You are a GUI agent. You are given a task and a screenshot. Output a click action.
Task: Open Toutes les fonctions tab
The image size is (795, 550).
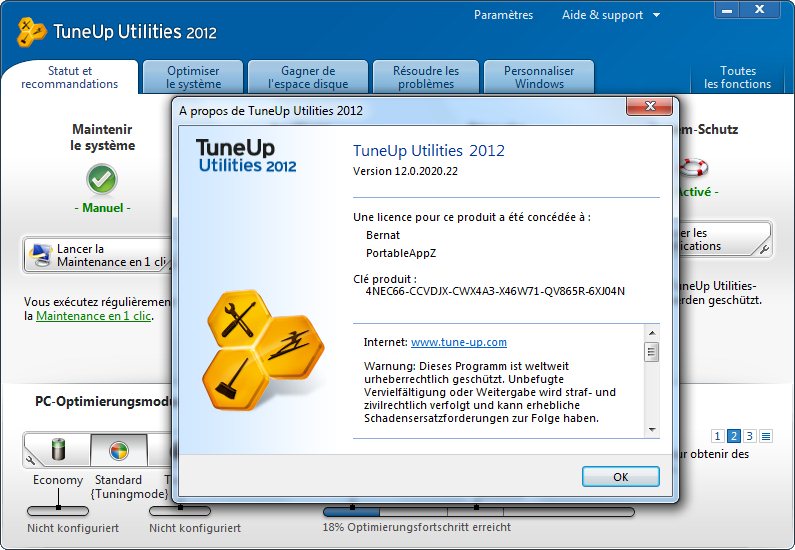[x=738, y=77]
